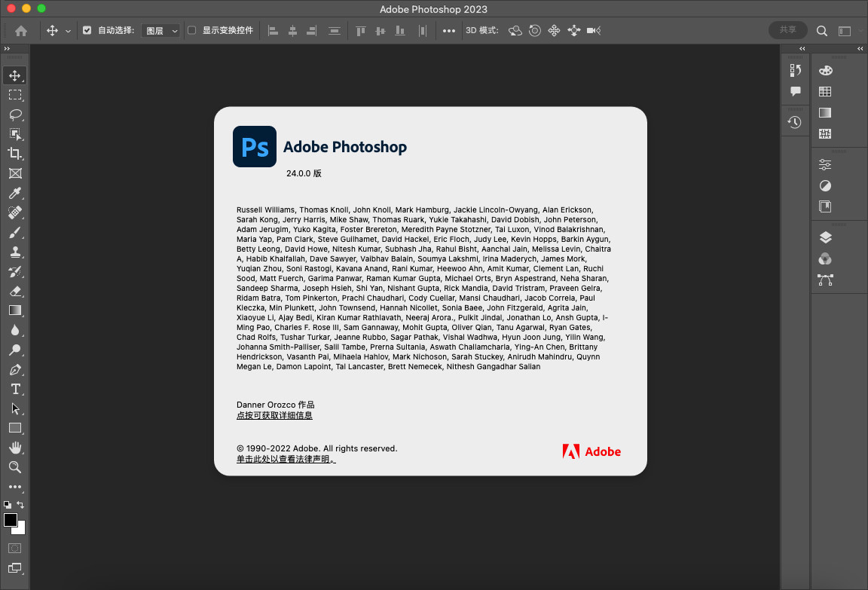Open the Move tool preset picker arrow

coord(68,31)
